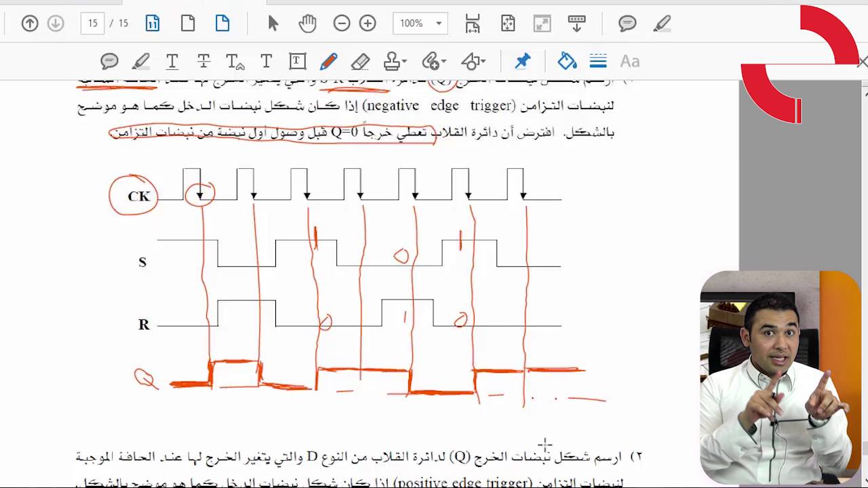Open the read mode keyboard-arrow icon
The image size is (868, 488).
coord(577,24)
